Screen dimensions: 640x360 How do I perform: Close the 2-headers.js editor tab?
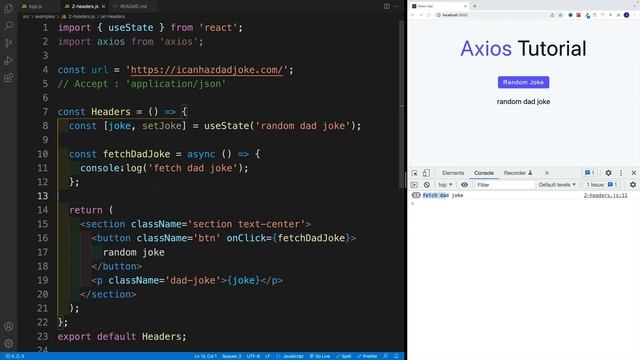pyautogui.click(x=104, y=7)
